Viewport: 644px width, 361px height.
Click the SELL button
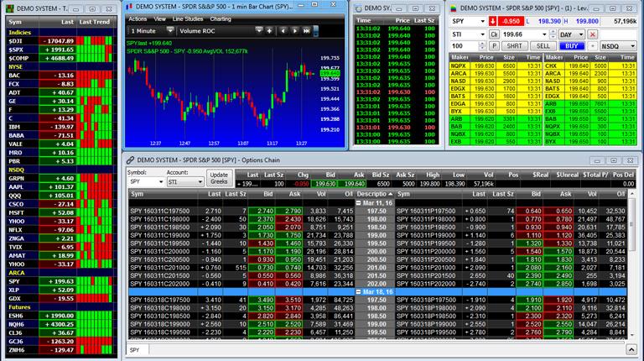coord(543,46)
